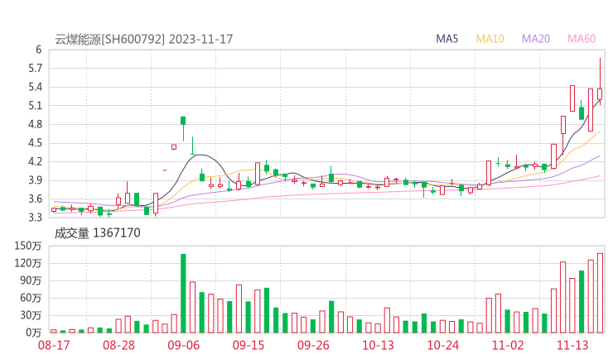Click the 09-26 date axis label
Image resolution: width=613 pixels, height=364 pixels.
313,345
